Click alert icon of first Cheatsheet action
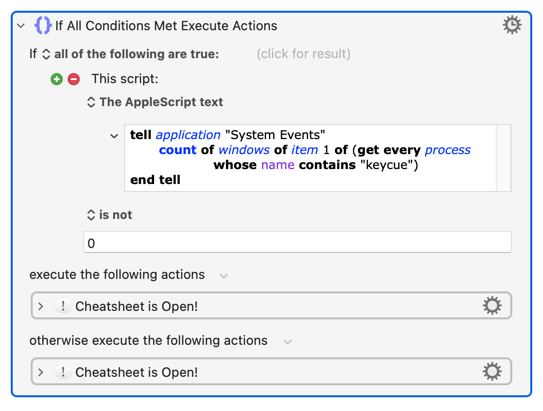Viewport: 543px width, 411px height. (63, 306)
